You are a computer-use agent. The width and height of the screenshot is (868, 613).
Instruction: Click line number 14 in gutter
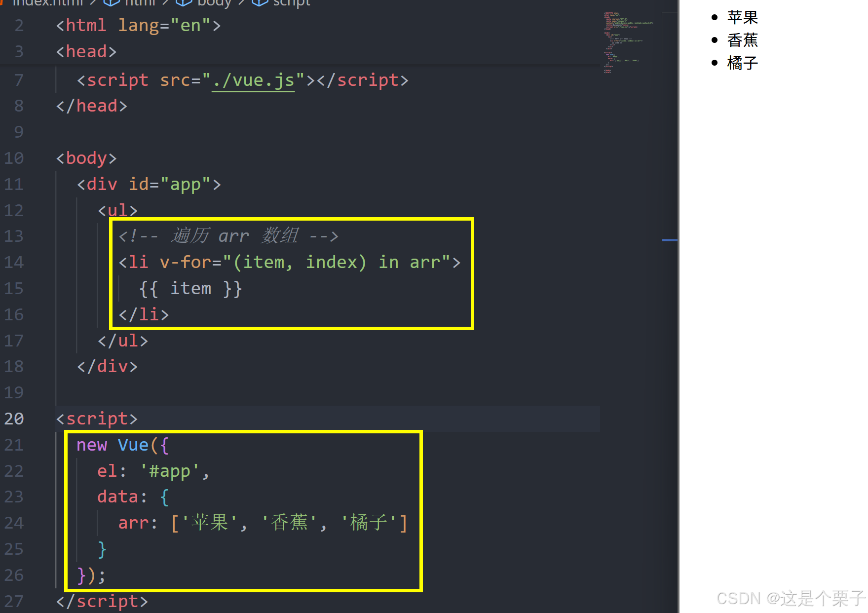14,263
